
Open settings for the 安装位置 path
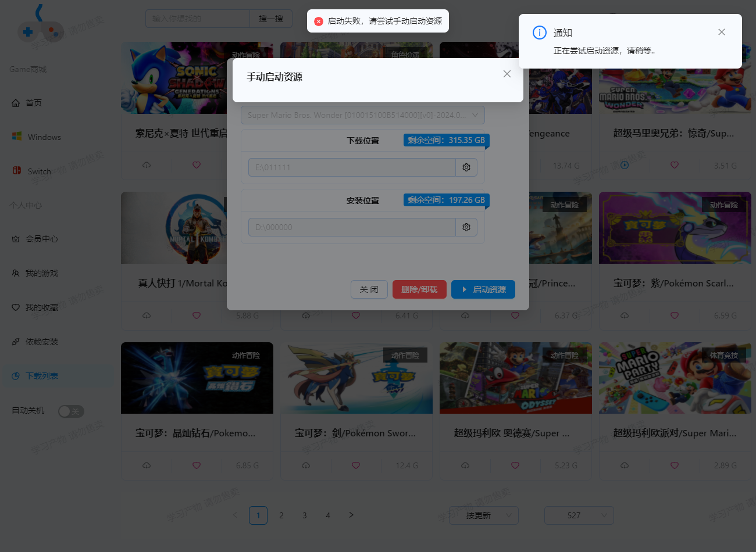pos(466,227)
